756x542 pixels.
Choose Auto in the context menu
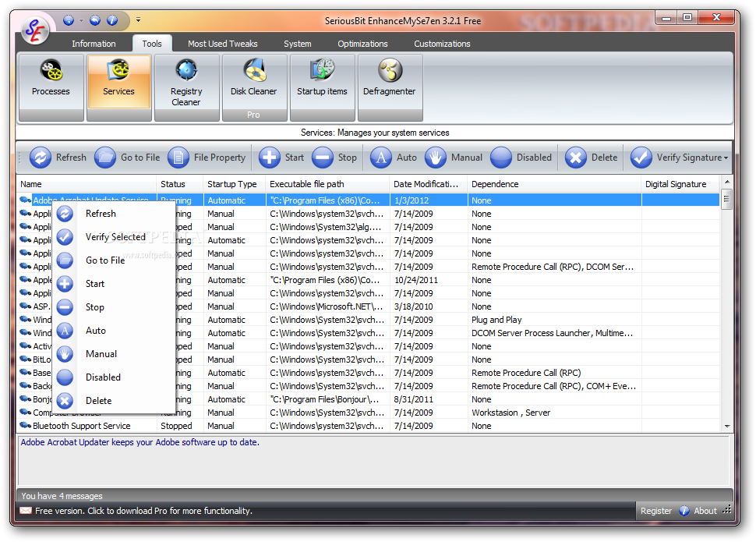[113, 331]
